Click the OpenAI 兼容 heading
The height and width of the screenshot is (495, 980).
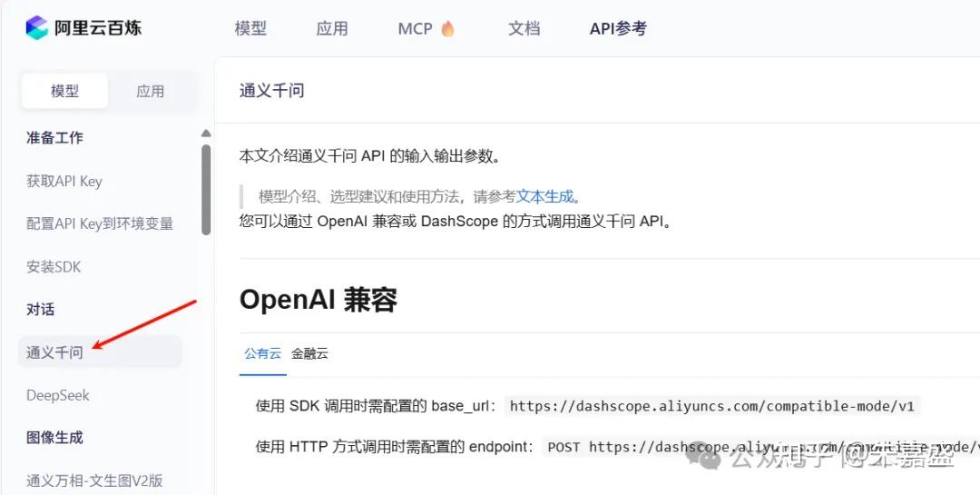point(318,301)
